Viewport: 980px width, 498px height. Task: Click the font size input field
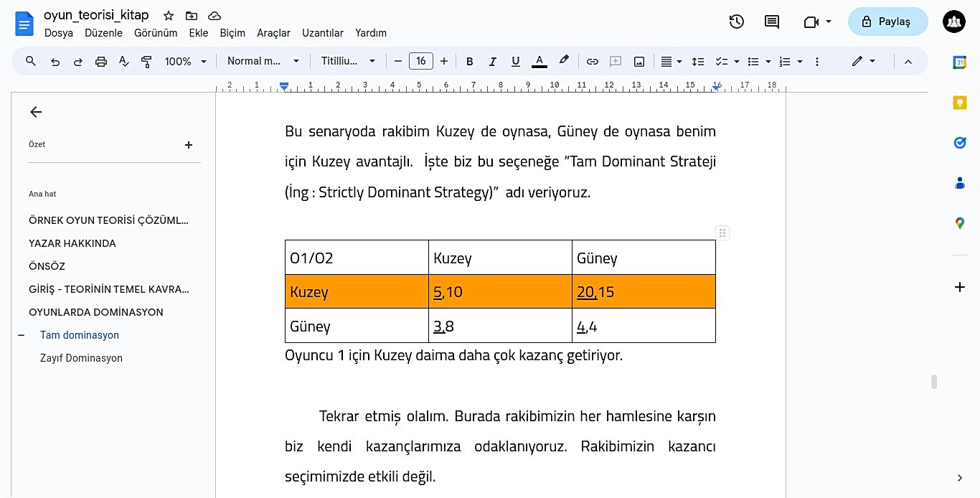pos(420,62)
